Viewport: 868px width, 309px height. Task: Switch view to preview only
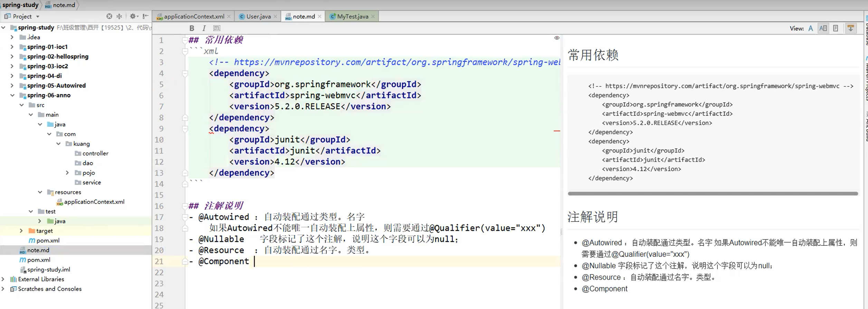836,28
